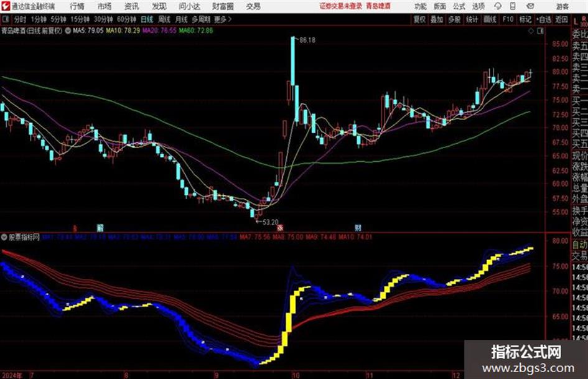Toggle the left panel icon beside 分时

5,19
